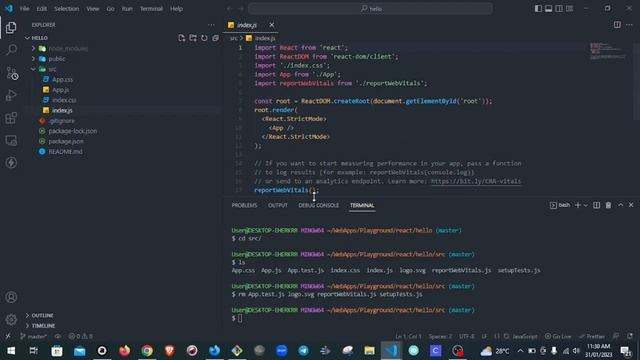The width and height of the screenshot is (640, 360).
Task: Open Accounts menu in activity bar
Action: 11,297
